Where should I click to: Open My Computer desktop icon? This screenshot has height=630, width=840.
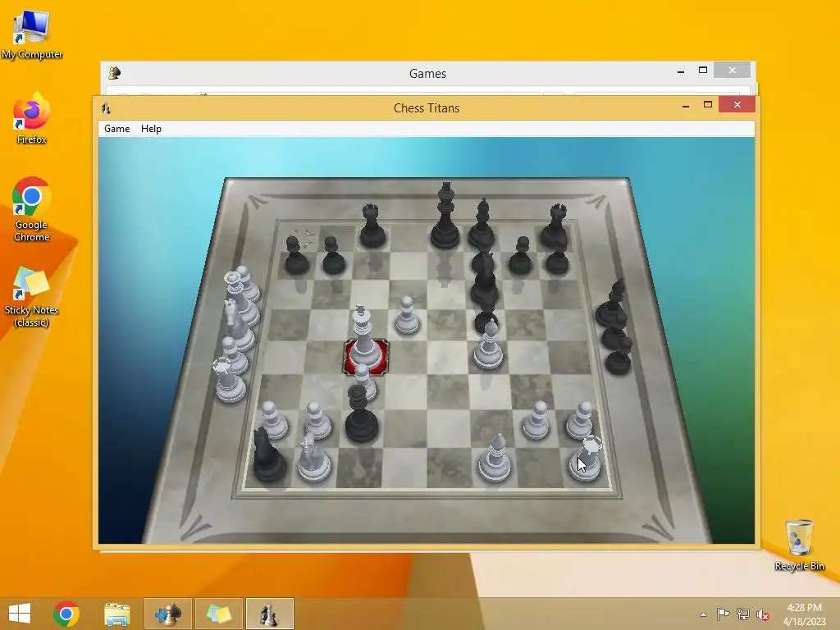click(x=32, y=34)
